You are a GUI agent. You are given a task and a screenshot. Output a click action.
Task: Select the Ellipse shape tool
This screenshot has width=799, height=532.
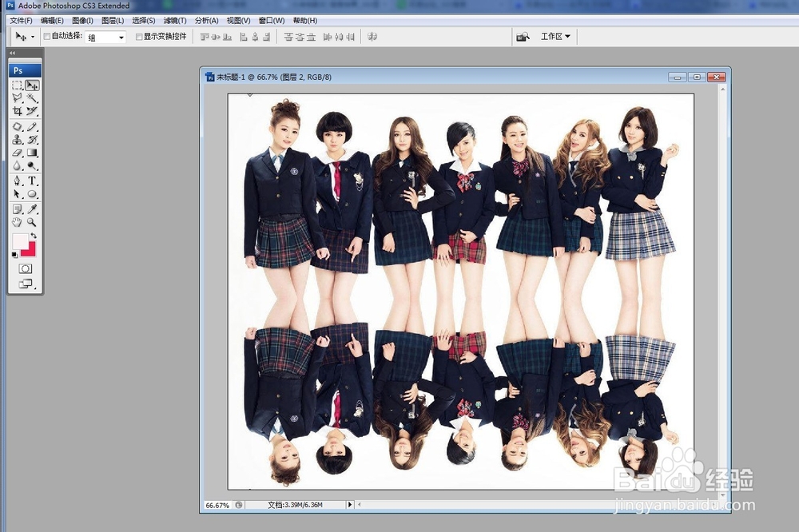[32, 194]
